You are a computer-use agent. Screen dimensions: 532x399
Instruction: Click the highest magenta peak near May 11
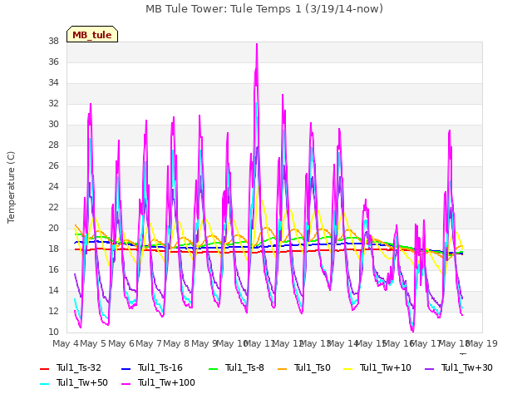pos(257,44)
